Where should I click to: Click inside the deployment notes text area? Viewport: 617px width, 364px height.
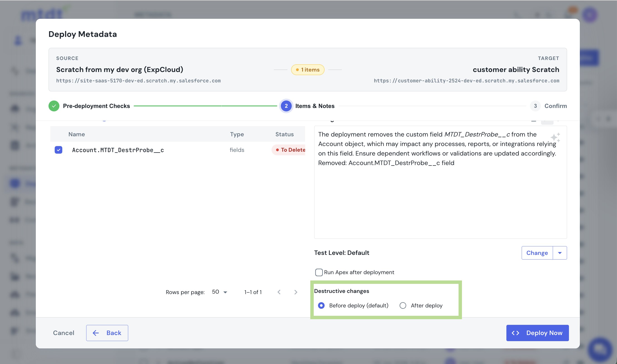[x=440, y=182]
